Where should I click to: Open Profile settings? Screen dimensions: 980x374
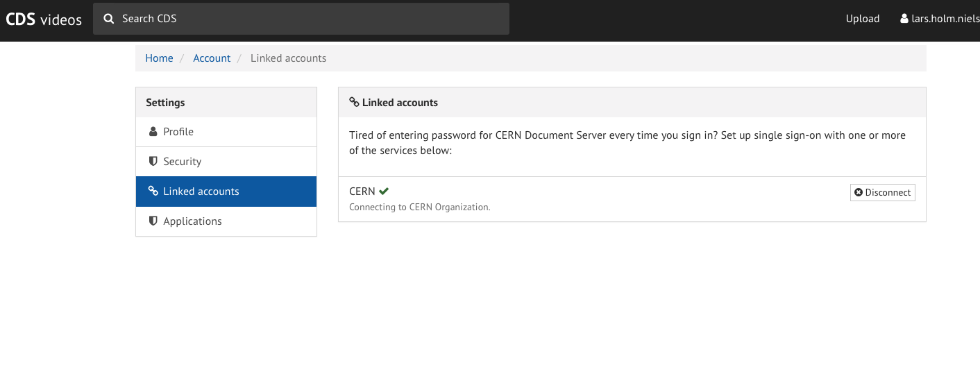(226, 132)
